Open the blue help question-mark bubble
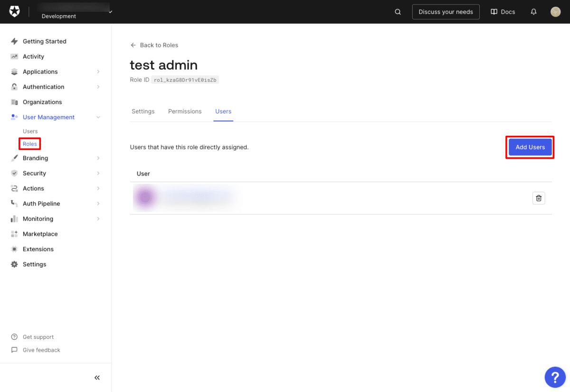The width and height of the screenshot is (570, 392). [555, 377]
